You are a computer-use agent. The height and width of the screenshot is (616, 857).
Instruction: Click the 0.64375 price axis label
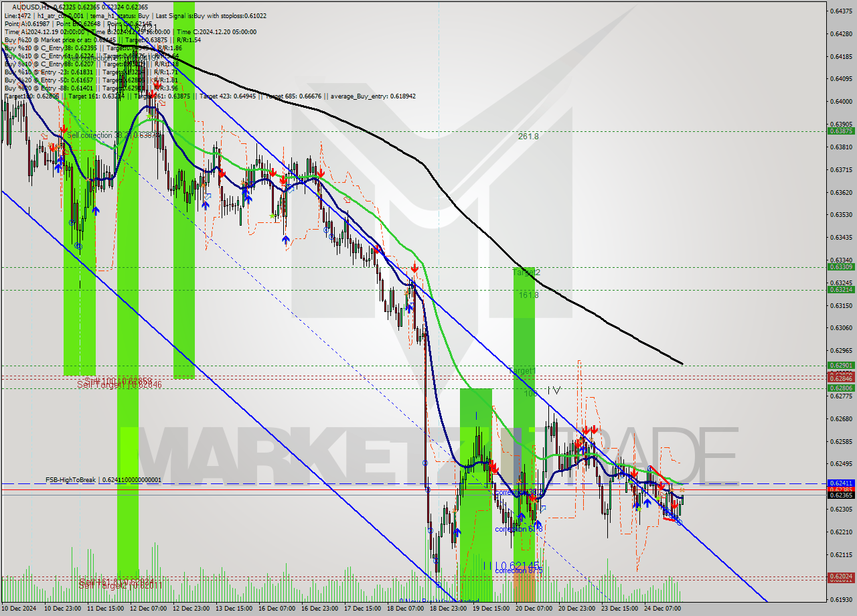click(x=841, y=11)
